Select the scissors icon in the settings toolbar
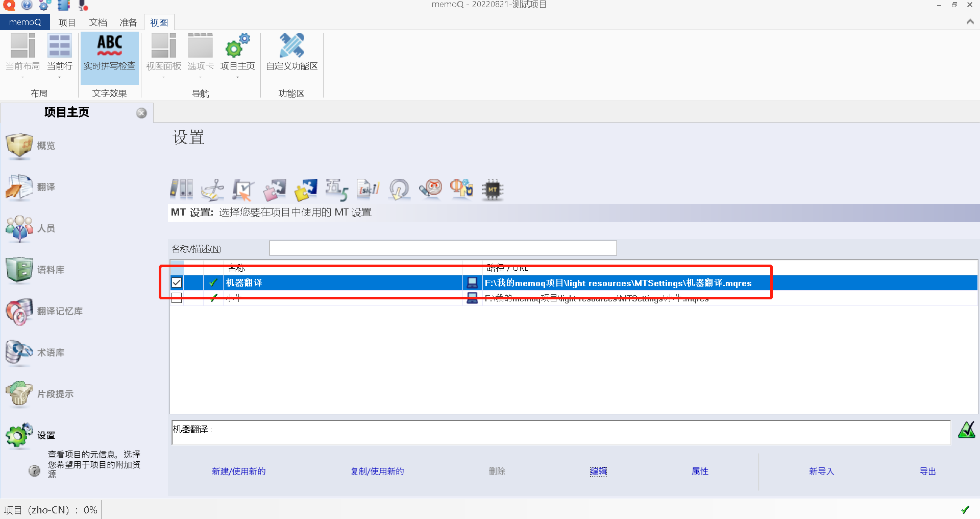The width and height of the screenshot is (980, 519). 212,190
